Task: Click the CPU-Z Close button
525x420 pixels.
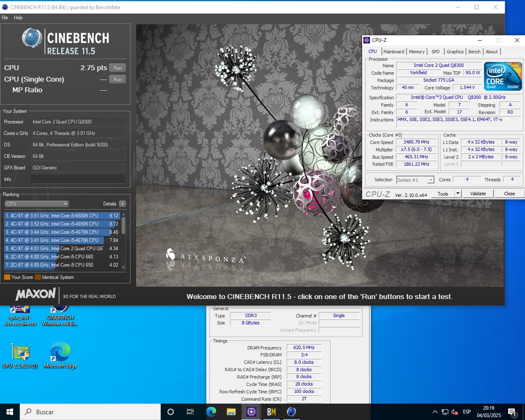Action: pyautogui.click(x=509, y=194)
